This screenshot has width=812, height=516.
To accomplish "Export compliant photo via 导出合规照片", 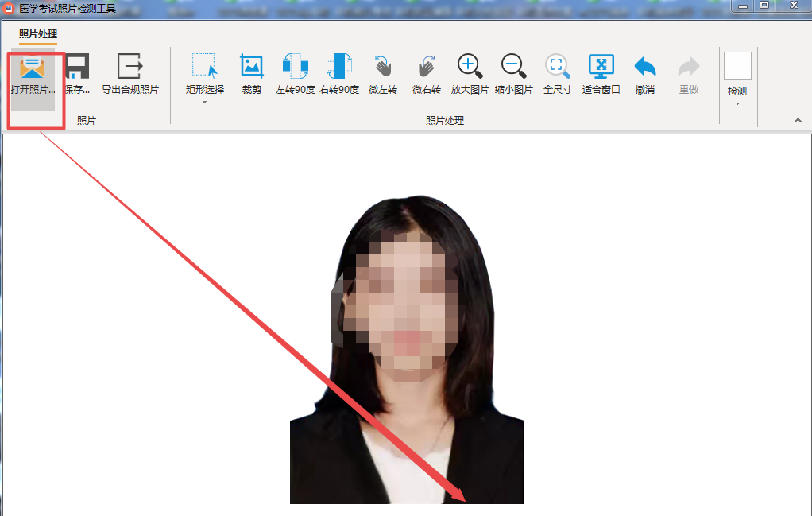I will coord(130,68).
